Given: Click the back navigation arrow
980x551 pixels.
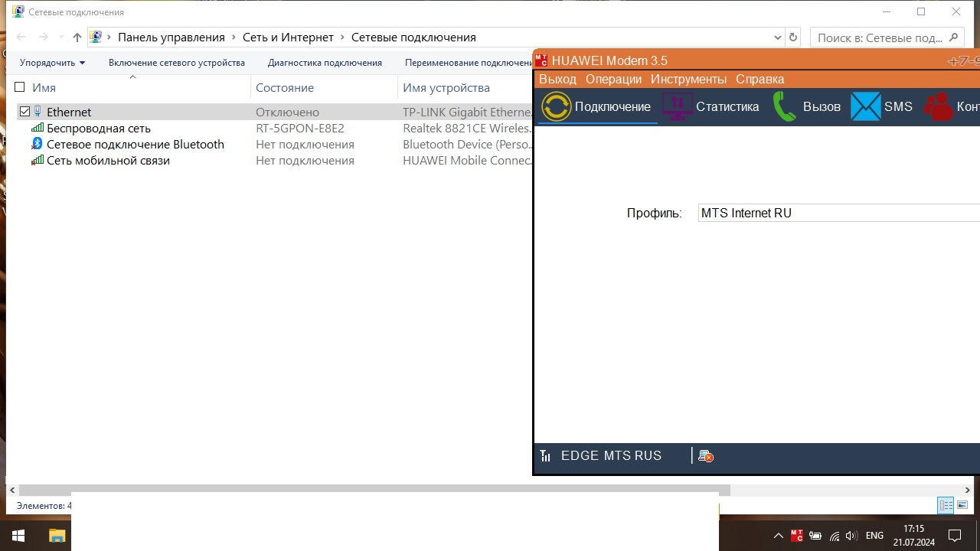Looking at the screenshot, I should coord(21,37).
